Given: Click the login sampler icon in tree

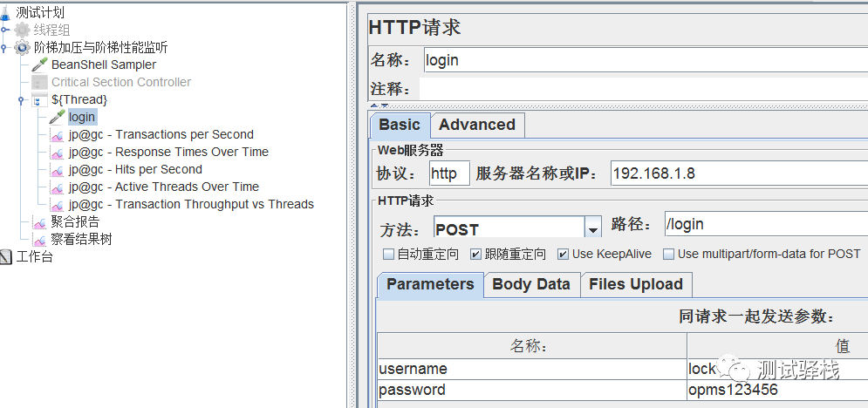Looking at the screenshot, I should 57,117.
